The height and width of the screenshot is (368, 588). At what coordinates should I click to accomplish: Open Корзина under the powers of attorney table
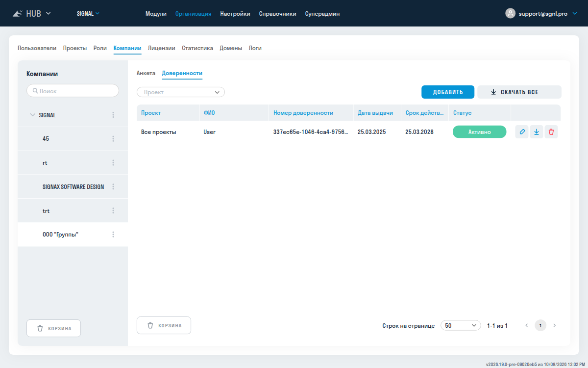(x=164, y=325)
